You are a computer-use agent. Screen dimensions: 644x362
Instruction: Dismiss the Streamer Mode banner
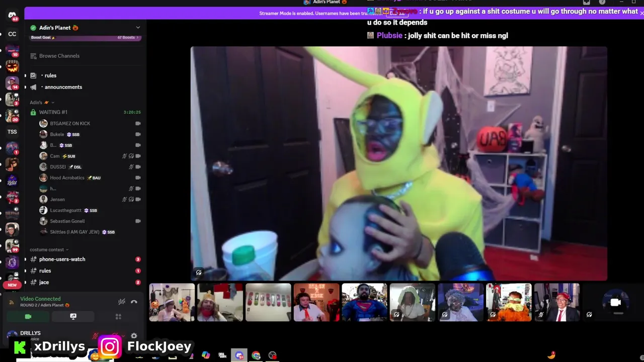click(x=641, y=13)
